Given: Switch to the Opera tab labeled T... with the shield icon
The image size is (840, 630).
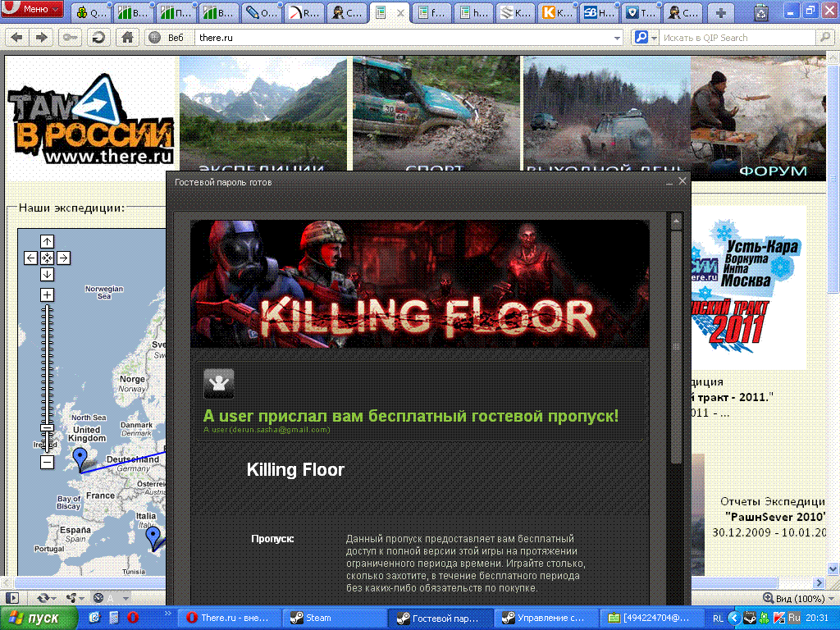Looking at the screenshot, I should (641, 13).
